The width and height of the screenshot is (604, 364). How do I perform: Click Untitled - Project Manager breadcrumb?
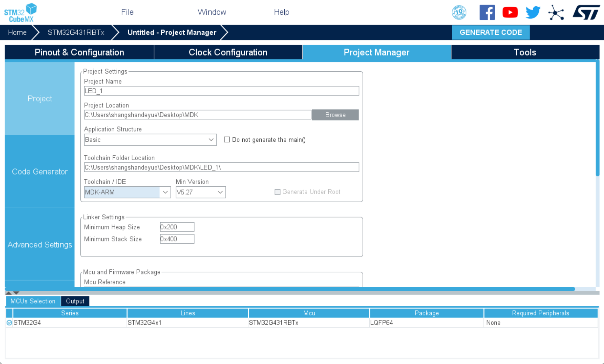pyautogui.click(x=172, y=32)
